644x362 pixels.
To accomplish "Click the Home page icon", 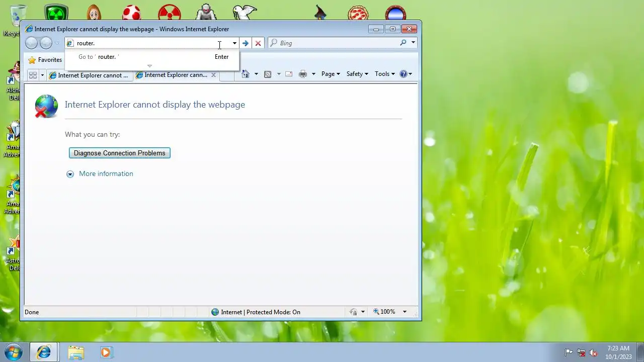I will [246, 74].
